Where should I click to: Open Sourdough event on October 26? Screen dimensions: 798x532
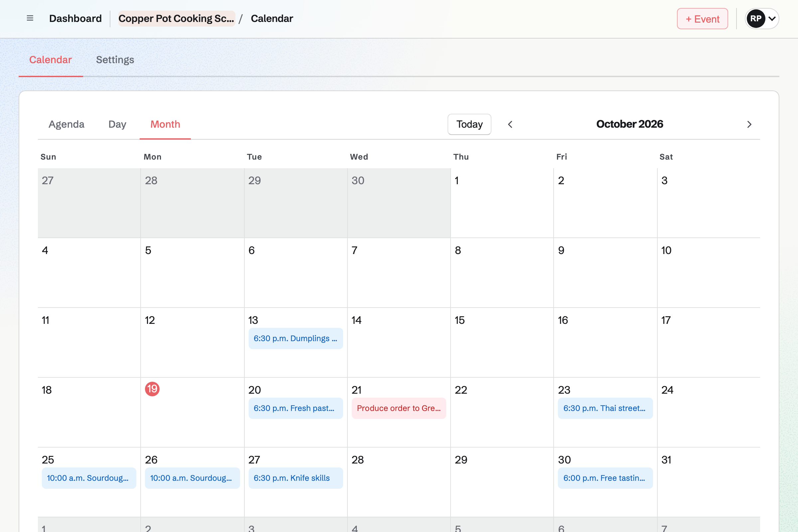(193, 478)
